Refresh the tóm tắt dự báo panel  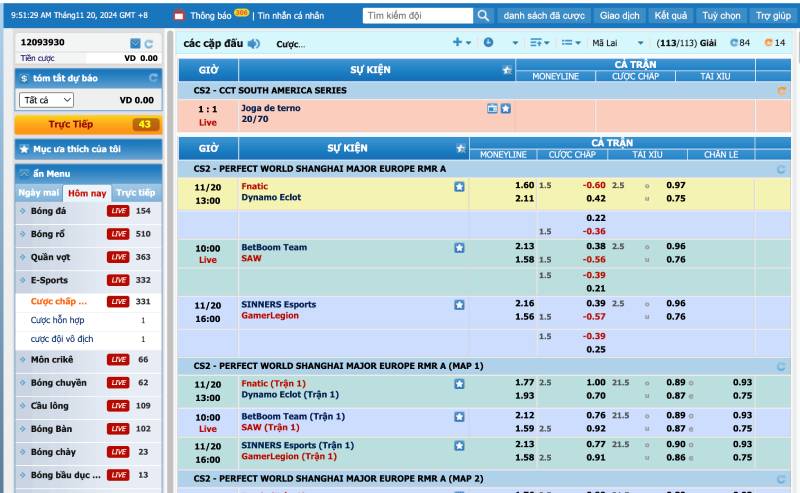pyautogui.click(x=153, y=78)
